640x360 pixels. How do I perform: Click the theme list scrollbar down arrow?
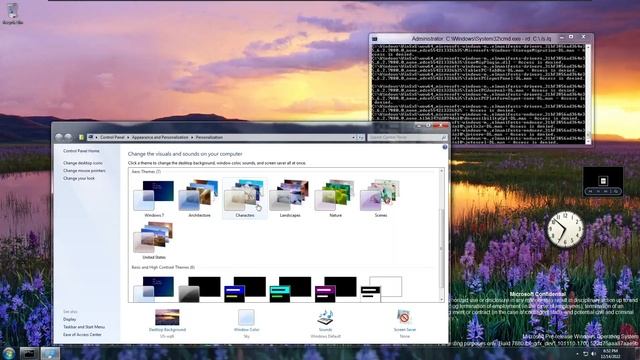click(441, 299)
